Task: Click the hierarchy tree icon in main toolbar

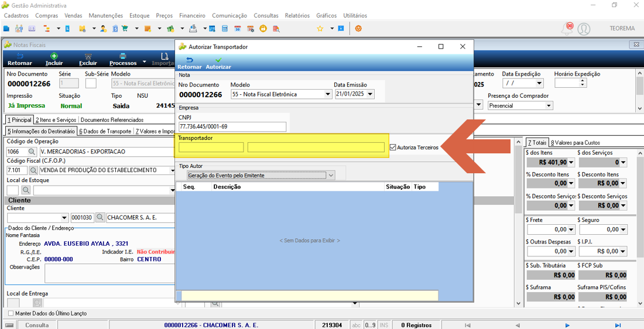Action: tap(46, 29)
